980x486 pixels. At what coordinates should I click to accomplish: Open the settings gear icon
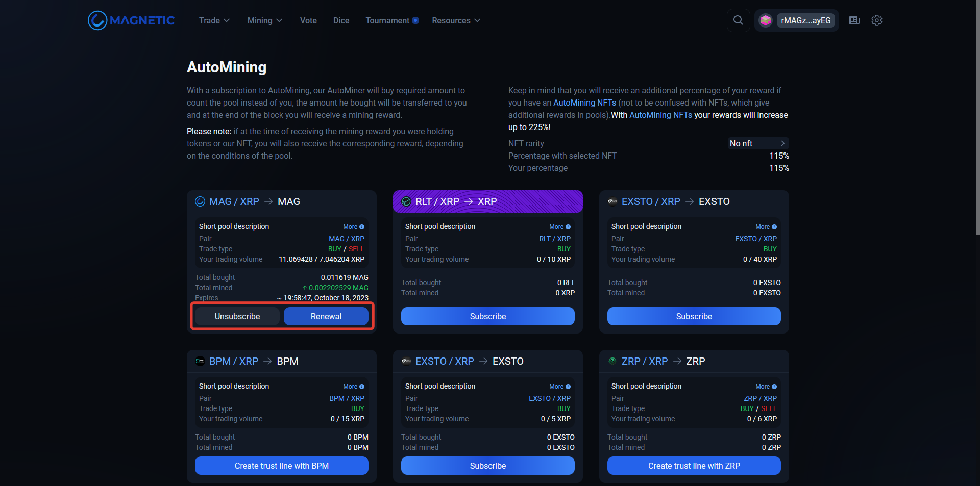(x=877, y=20)
